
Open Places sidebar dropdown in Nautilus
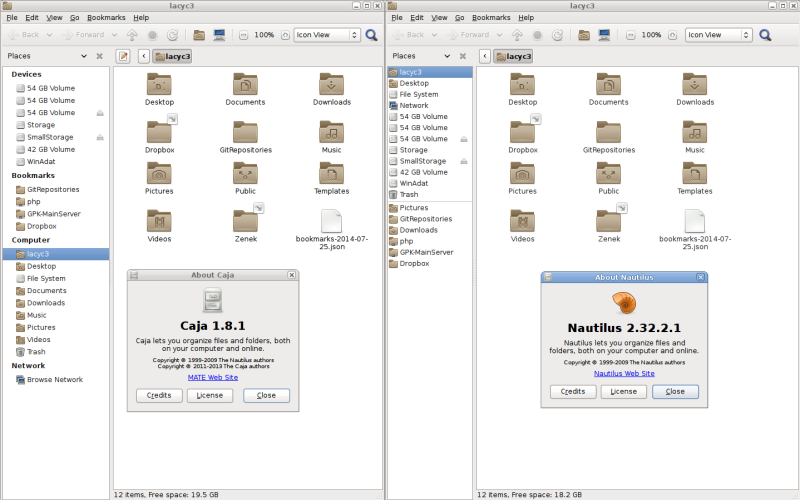[447, 56]
